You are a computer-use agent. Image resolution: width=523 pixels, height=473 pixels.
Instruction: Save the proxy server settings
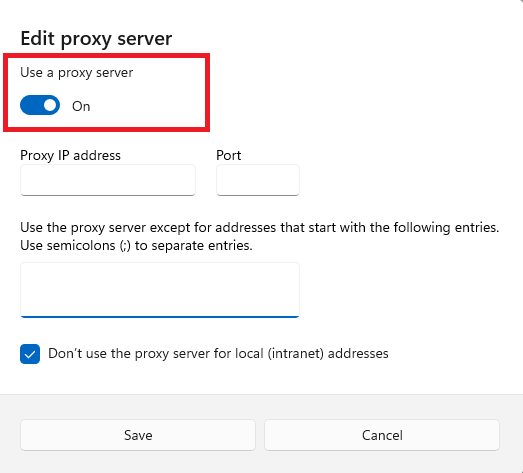point(138,435)
